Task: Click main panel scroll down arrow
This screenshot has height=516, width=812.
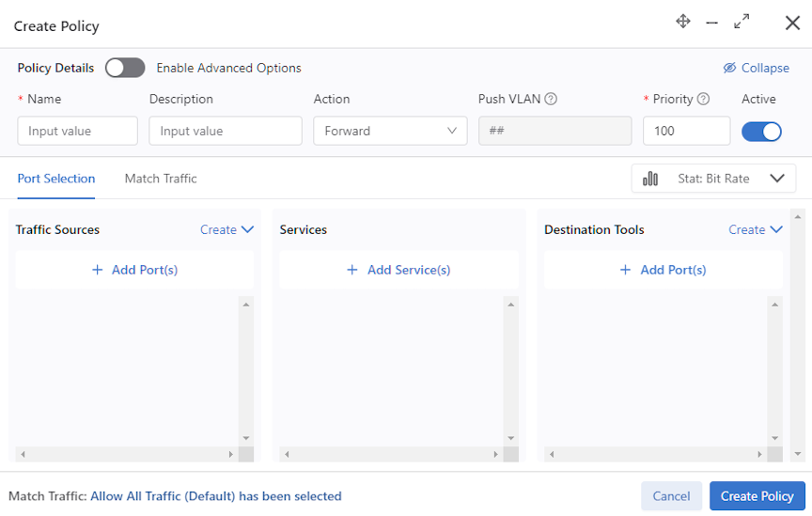Action: (x=798, y=454)
